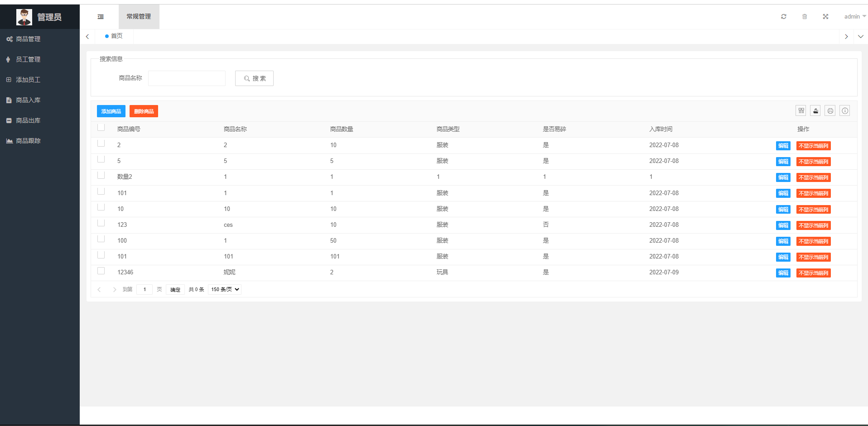Click the 删除商品 button

click(144, 111)
